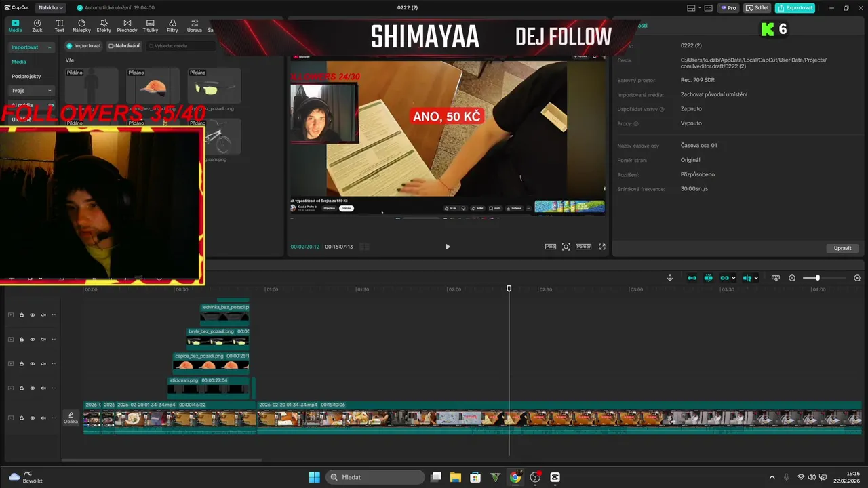Image resolution: width=868 pixels, height=488 pixels.
Task: Open the linkage options dropdown arrow
Action: 734,278
